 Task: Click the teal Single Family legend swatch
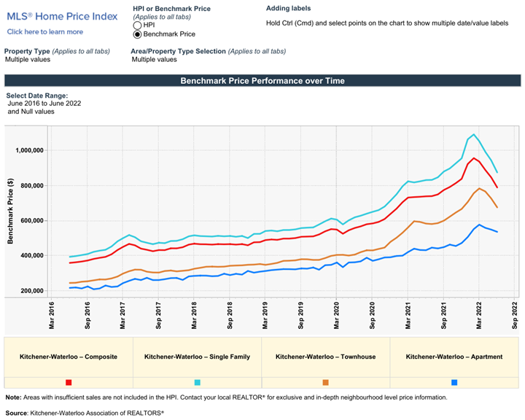click(197, 383)
